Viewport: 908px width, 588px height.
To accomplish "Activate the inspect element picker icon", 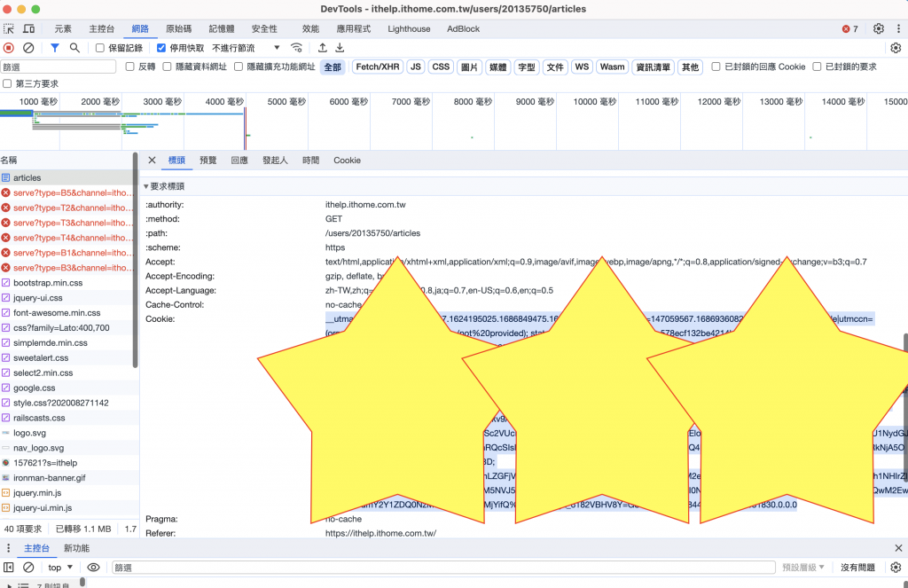I will click(x=9, y=28).
